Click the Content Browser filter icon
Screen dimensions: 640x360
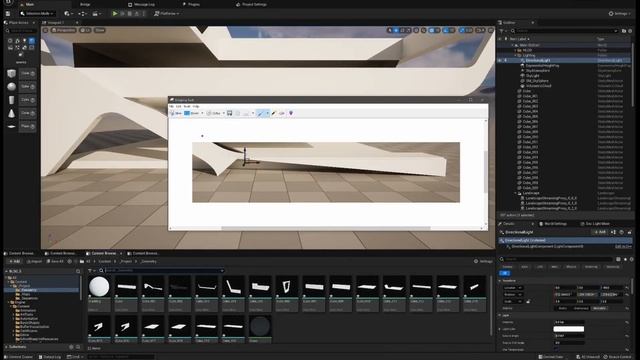point(91,270)
